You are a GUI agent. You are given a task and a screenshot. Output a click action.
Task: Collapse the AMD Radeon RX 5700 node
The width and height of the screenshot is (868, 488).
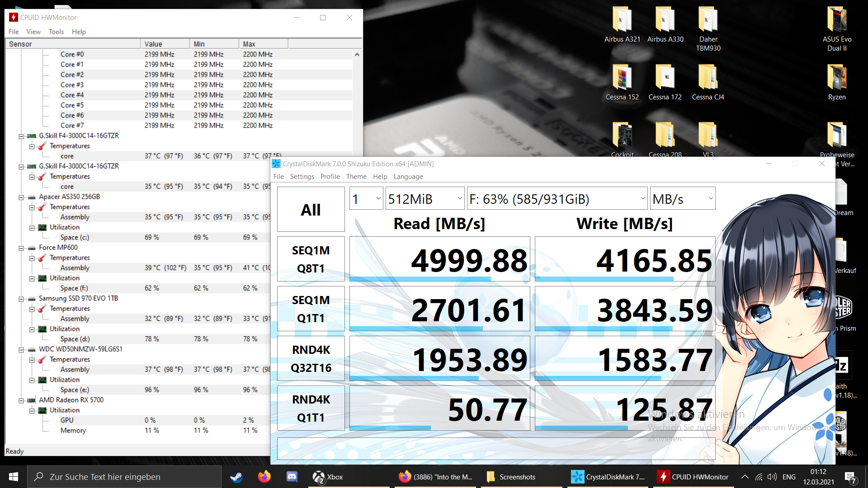[21, 400]
